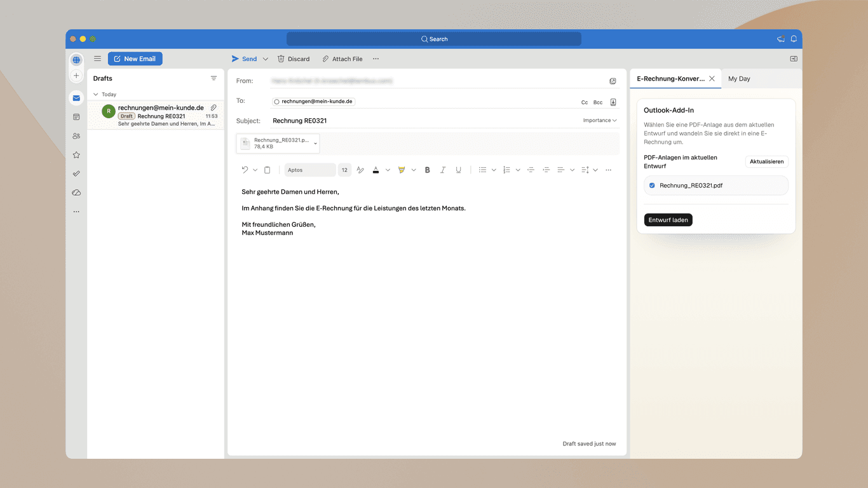
Task: Toggle Bold formatting
Action: click(x=427, y=170)
